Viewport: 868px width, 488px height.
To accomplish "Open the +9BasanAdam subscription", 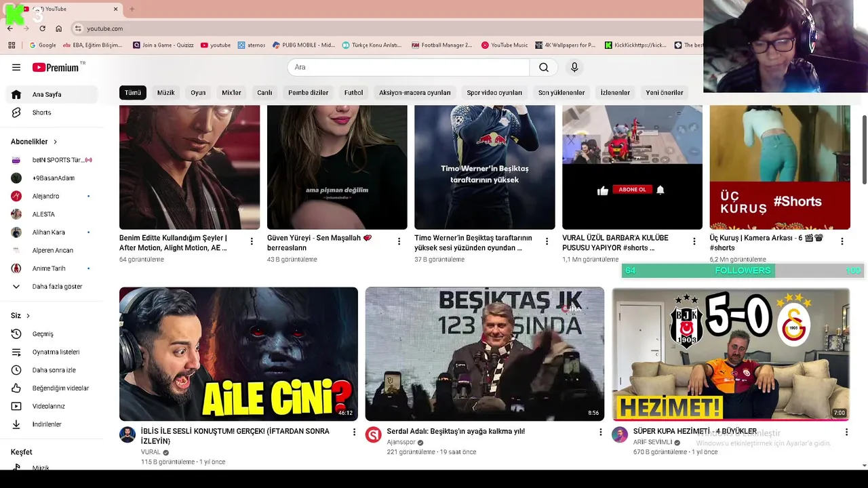I will click(x=52, y=178).
